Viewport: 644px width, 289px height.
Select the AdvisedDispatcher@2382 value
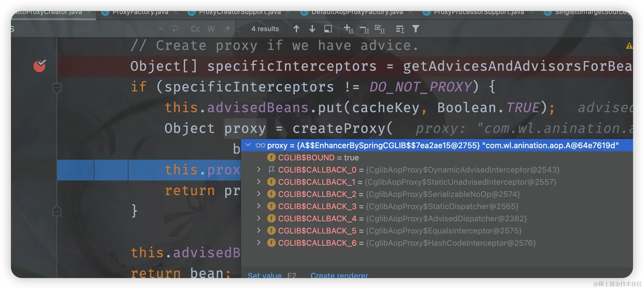[446, 218]
